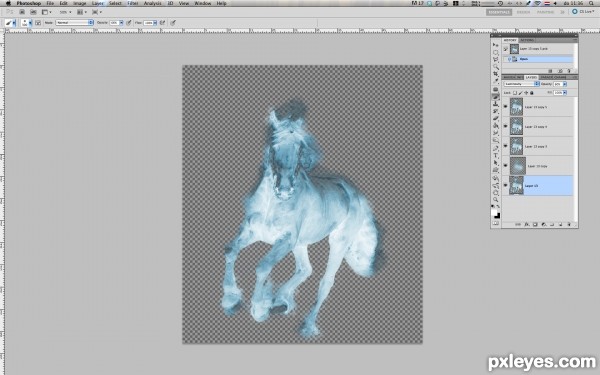Expand layer Opacity dropdown arrow
This screenshot has height=375, width=600.
[564, 84]
